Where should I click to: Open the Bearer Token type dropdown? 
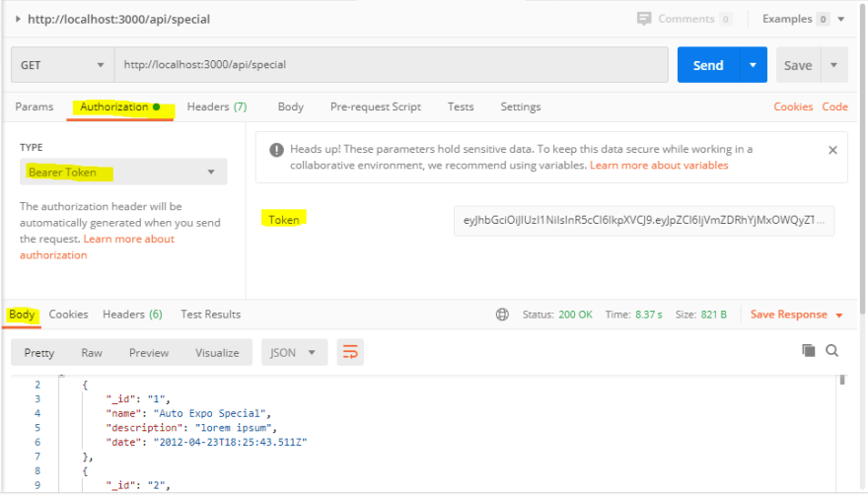(x=123, y=172)
